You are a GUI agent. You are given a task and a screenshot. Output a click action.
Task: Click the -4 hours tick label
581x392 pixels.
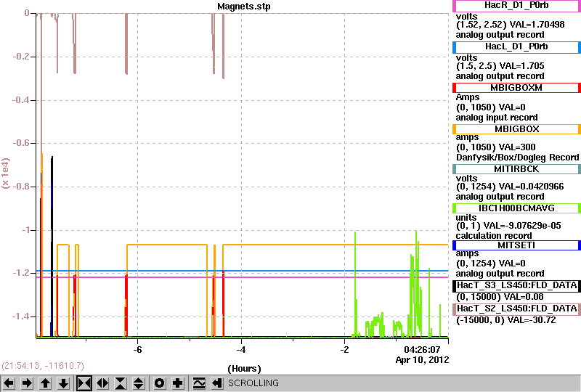241,350
